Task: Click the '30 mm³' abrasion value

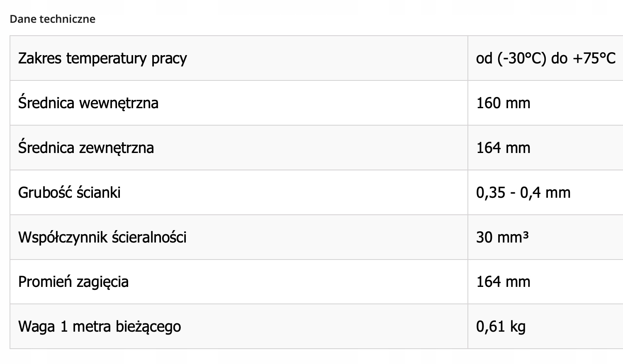Action: 502,237
